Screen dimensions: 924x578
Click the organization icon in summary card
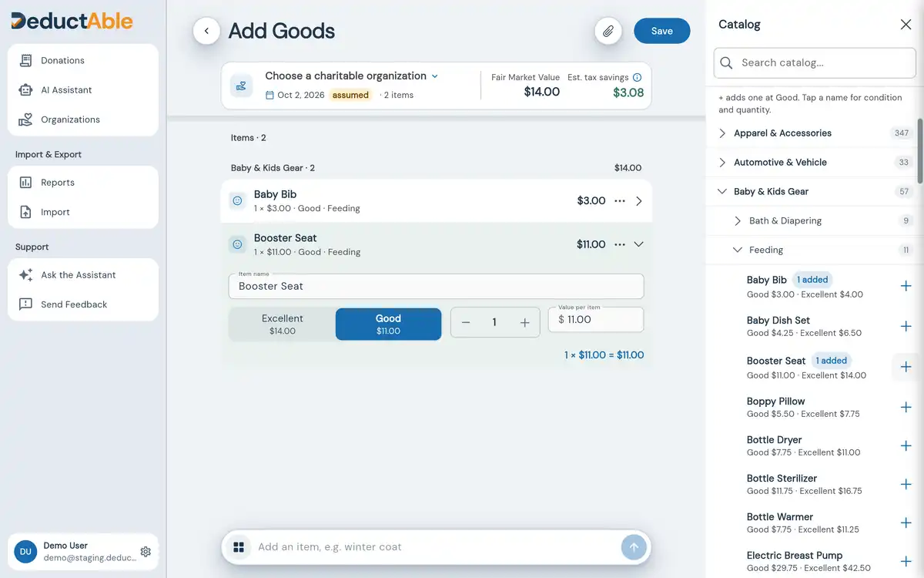click(x=242, y=86)
